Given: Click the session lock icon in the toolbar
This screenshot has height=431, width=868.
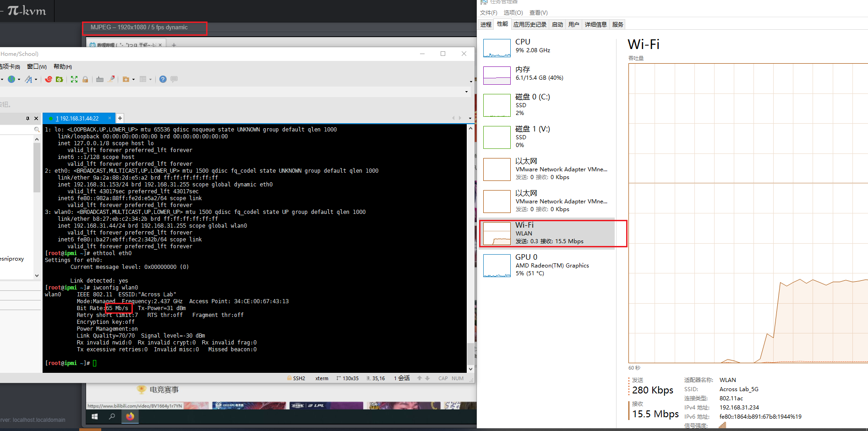Looking at the screenshot, I should 85,79.
